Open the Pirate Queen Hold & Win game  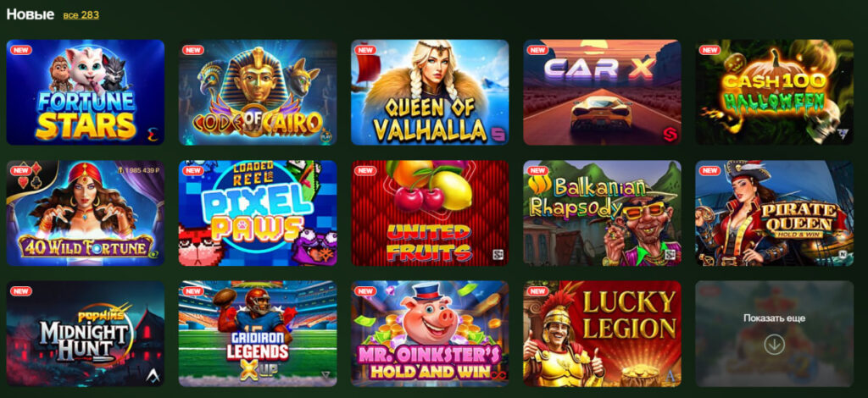(775, 213)
